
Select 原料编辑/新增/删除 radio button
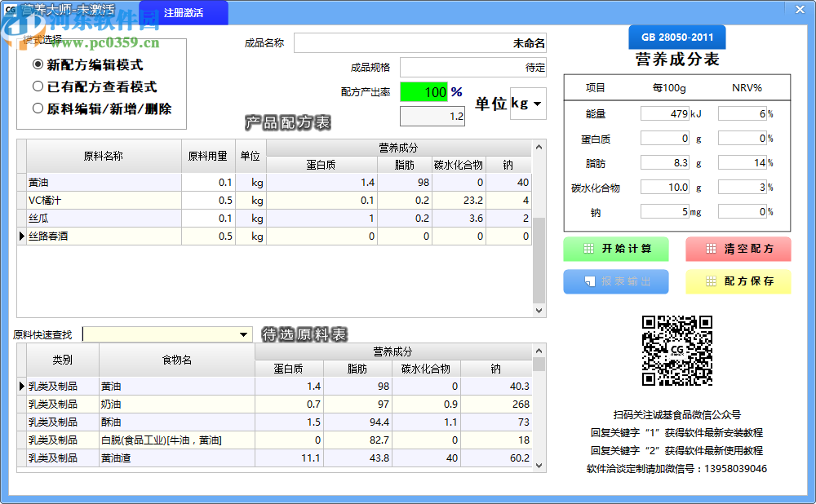click(38, 108)
